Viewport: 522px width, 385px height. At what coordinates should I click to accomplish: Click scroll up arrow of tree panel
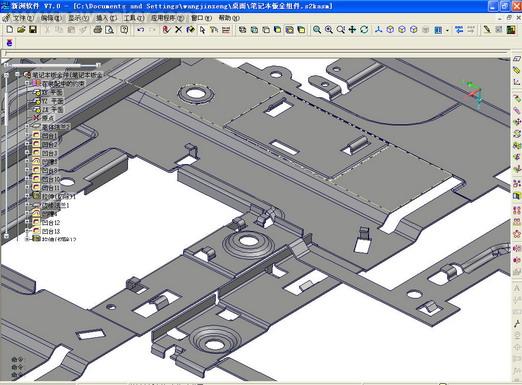coord(6,75)
